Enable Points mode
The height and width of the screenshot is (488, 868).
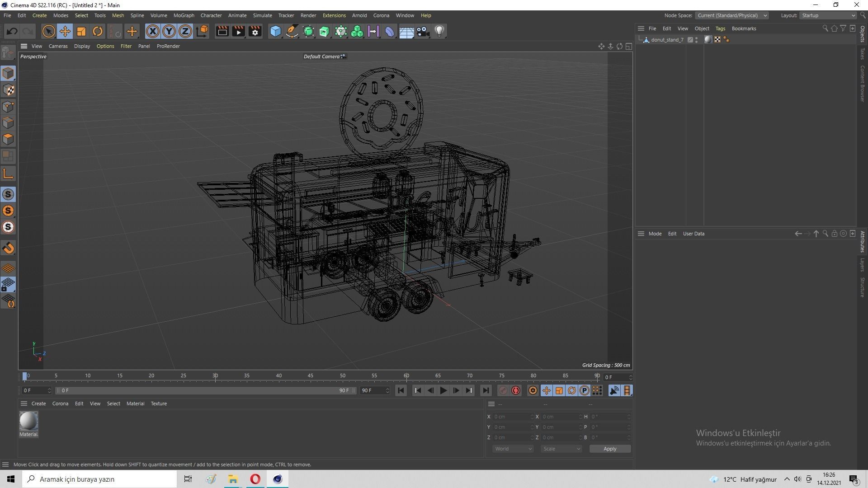8,107
